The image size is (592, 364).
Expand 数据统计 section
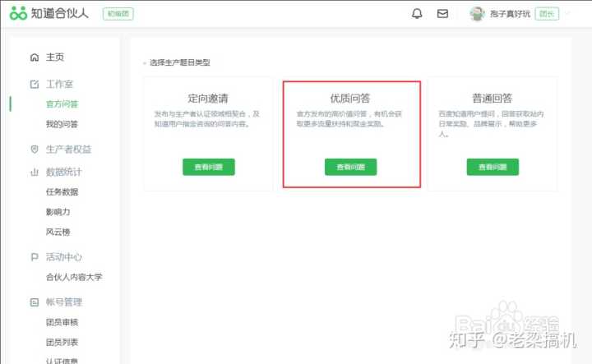pyautogui.click(x=64, y=172)
